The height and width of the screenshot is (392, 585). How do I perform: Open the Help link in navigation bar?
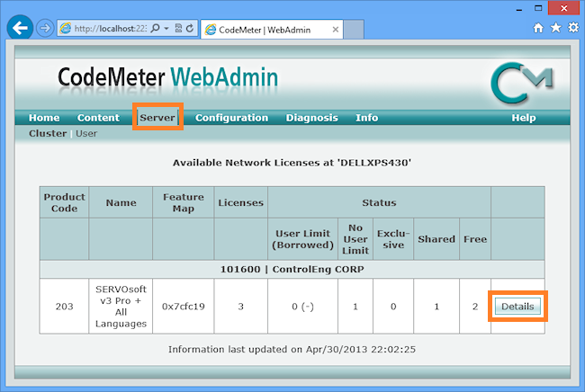[x=523, y=118]
